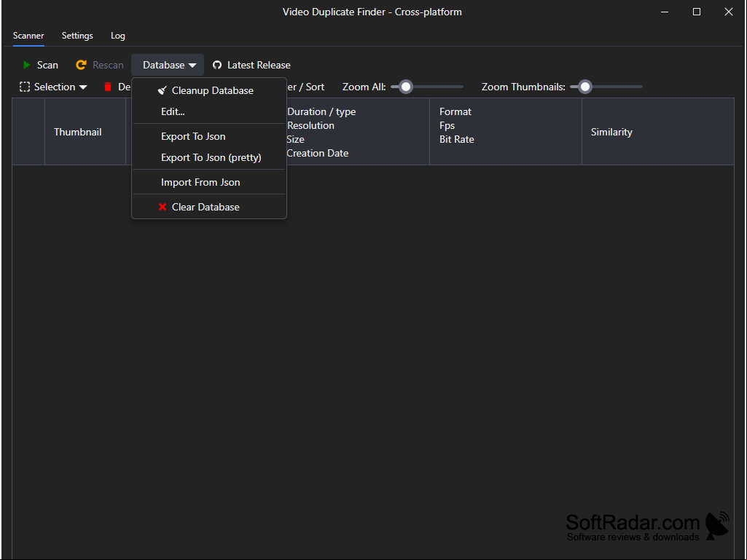Select the Cleanup Database menu entry
Image resolution: width=747 pixels, height=560 pixels.
[x=209, y=90]
